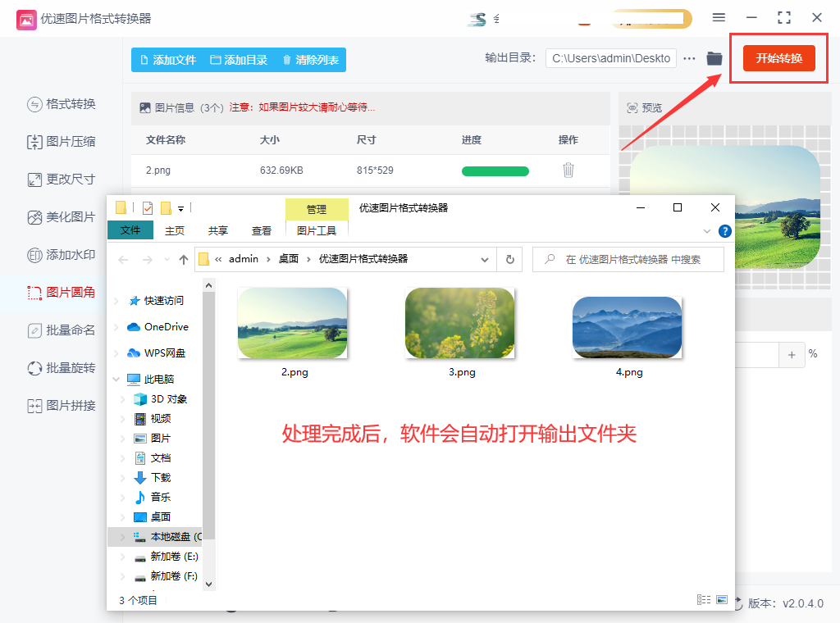Image resolution: width=840 pixels, height=623 pixels.
Task: Open the address bar history dropdown
Action: pyautogui.click(x=484, y=260)
